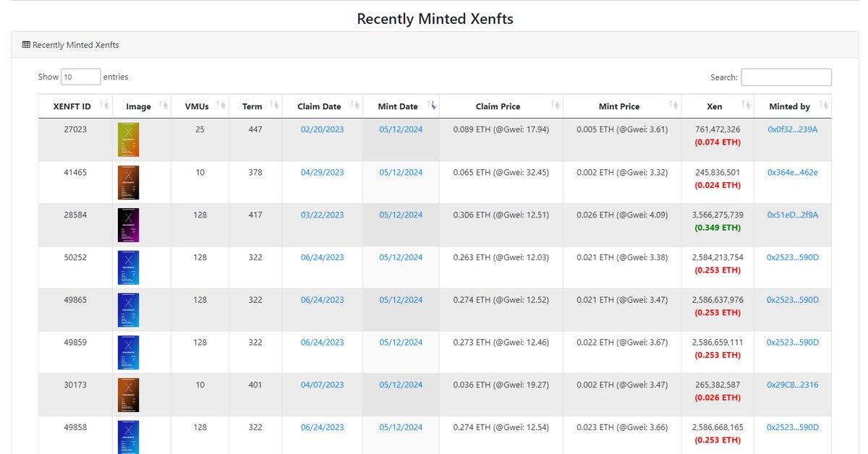Viewport: 868px width, 454px height.
Task: Sort by Mint Price
Action: 674,106
